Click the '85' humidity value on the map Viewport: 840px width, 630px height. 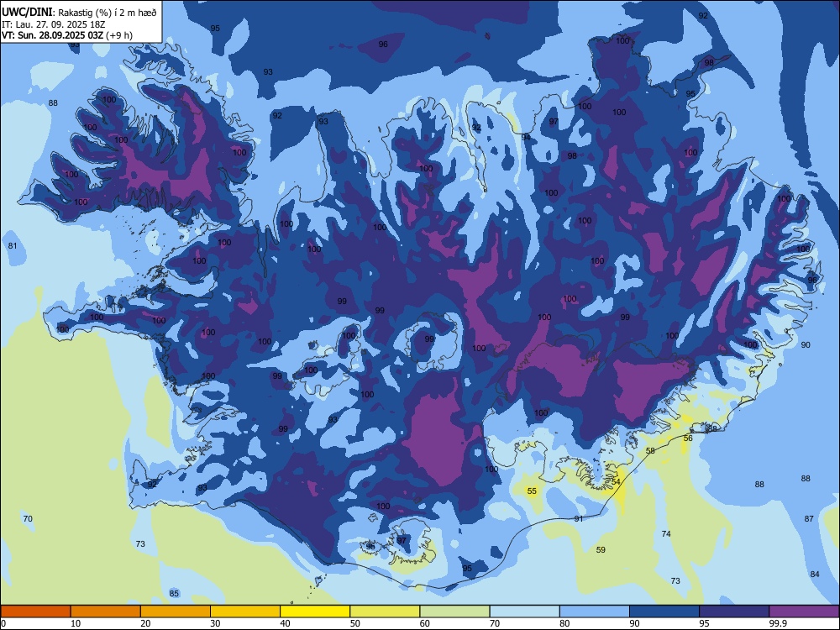tap(174, 593)
